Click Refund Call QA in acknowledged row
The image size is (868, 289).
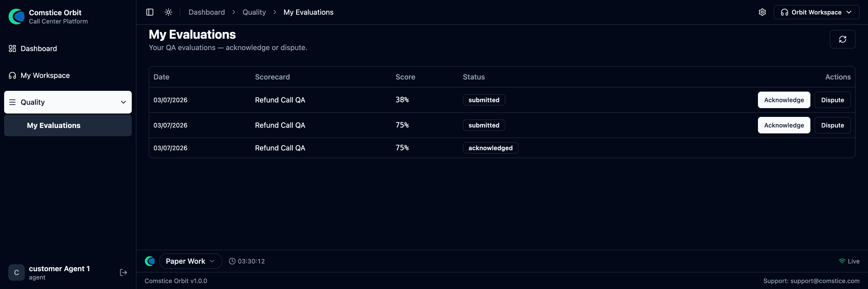tap(280, 148)
